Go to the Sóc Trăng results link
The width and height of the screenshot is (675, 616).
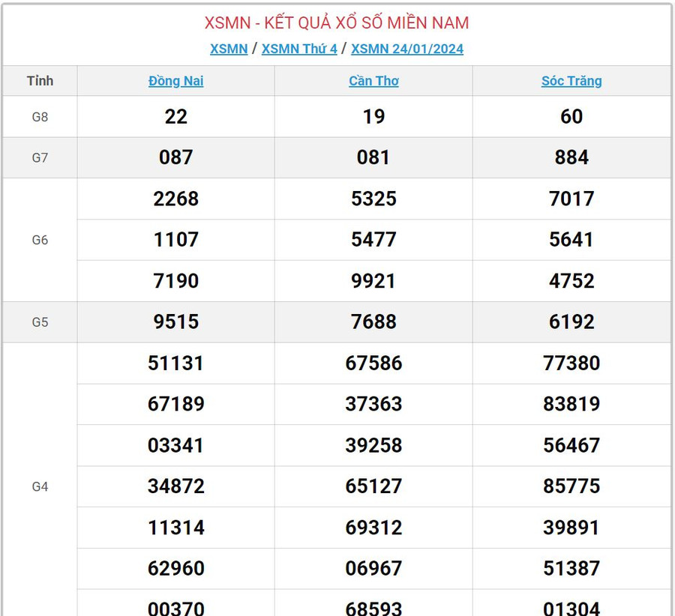[x=571, y=81]
